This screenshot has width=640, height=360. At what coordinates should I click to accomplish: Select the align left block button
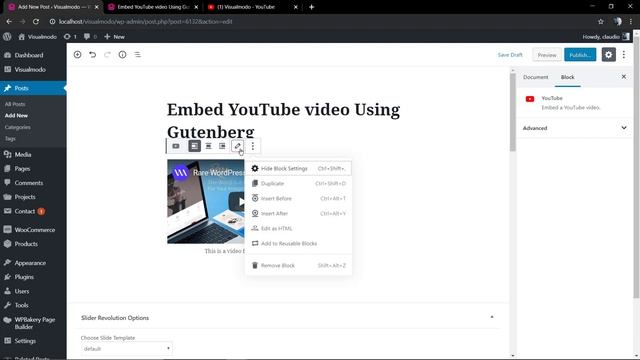click(x=195, y=146)
